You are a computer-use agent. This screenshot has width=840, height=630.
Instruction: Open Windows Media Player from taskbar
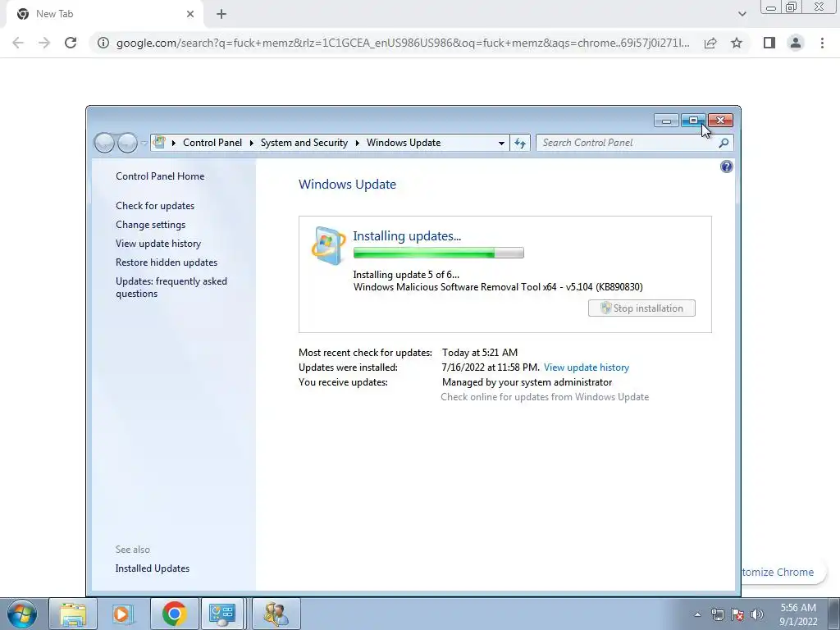[123, 614]
